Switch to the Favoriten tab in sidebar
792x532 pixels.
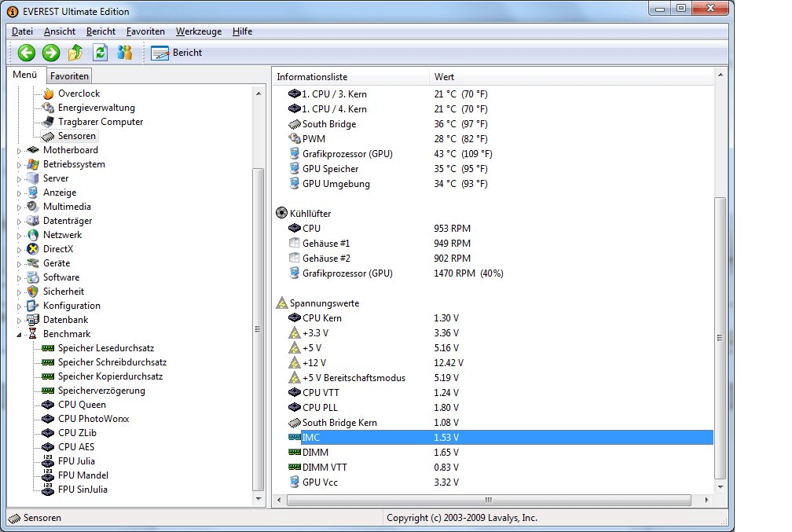pos(69,75)
